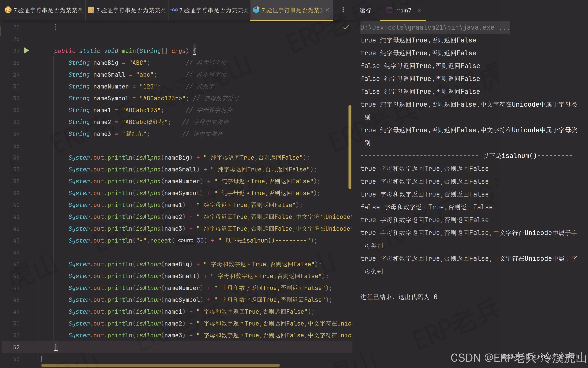Switch to the main7 run output tab
The width and height of the screenshot is (588, 368).
403,10
